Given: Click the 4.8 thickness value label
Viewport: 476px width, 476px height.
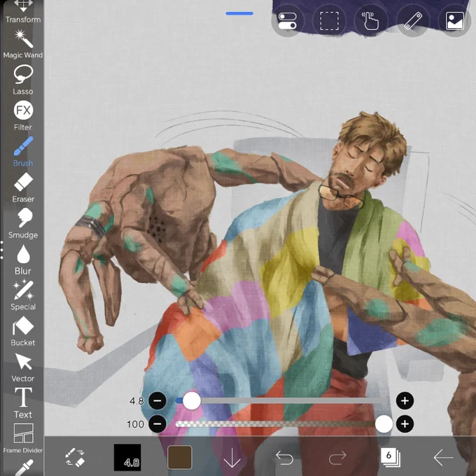Looking at the screenshot, I should point(136,401).
